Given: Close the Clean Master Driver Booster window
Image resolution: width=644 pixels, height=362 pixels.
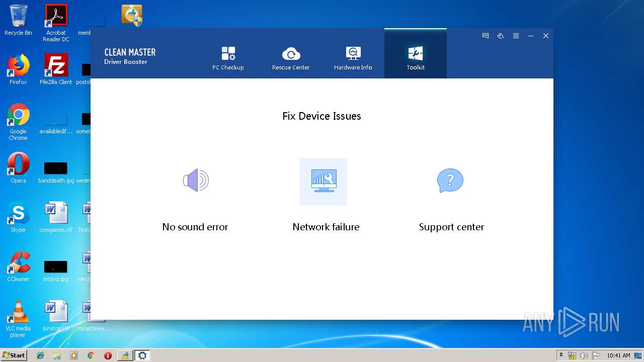Looking at the screenshot, I should coord(546,36).
